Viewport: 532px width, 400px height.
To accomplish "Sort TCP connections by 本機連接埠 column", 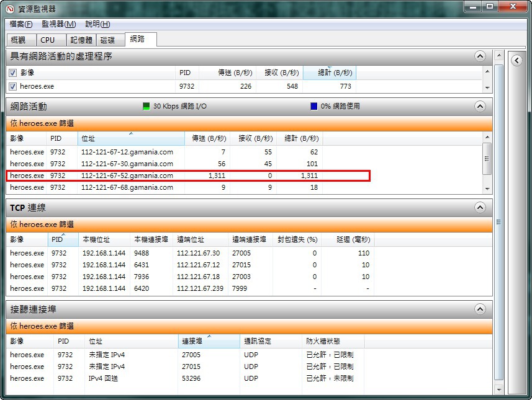I will tap(151, 239).
